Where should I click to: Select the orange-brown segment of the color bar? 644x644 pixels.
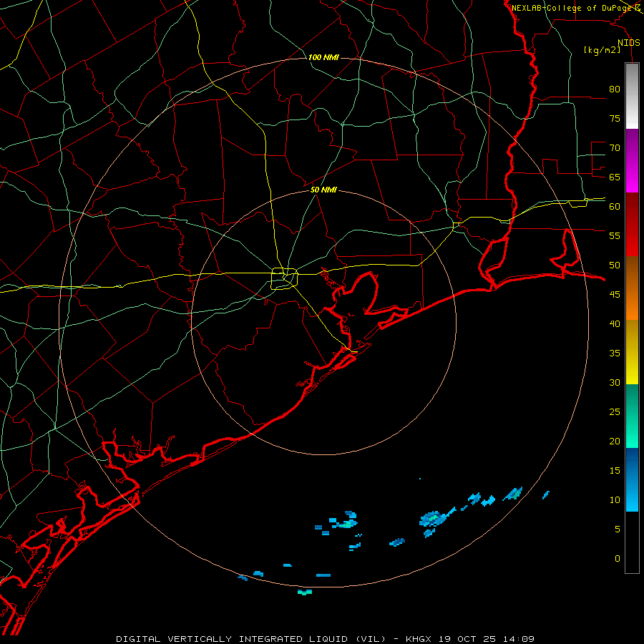pyautogui.click(x=632, y=288)
